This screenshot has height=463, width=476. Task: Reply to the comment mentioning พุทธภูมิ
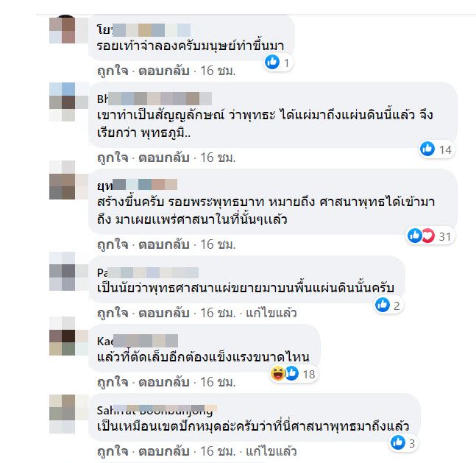pos(164,158)
